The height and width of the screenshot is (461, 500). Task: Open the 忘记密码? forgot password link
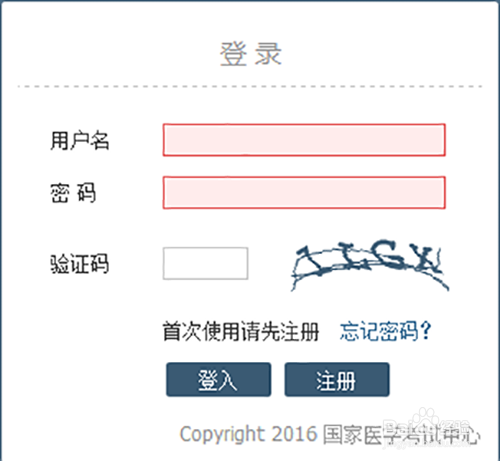click(x=385, y=331)
